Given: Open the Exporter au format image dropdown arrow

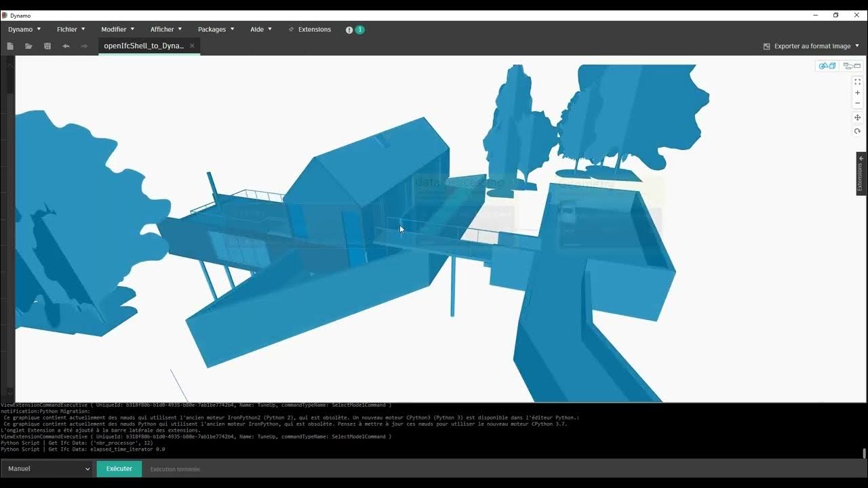Looking at the screenshot, I should click(x=856, y=46).
